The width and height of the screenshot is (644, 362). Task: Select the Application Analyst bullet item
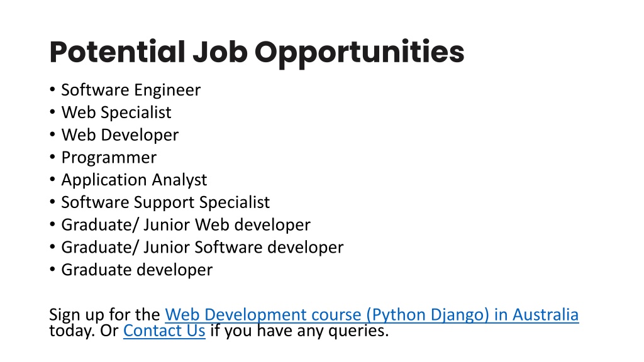coord(134,180)
